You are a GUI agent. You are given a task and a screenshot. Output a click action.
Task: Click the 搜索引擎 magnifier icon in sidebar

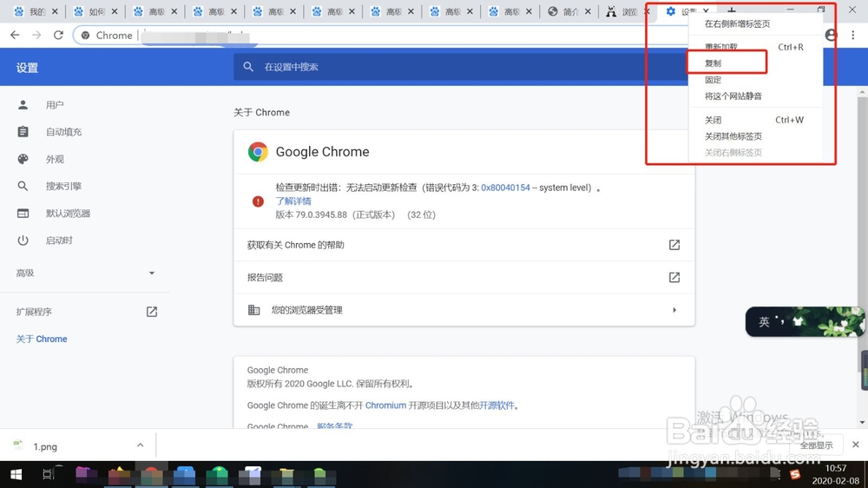pos(23,186)
